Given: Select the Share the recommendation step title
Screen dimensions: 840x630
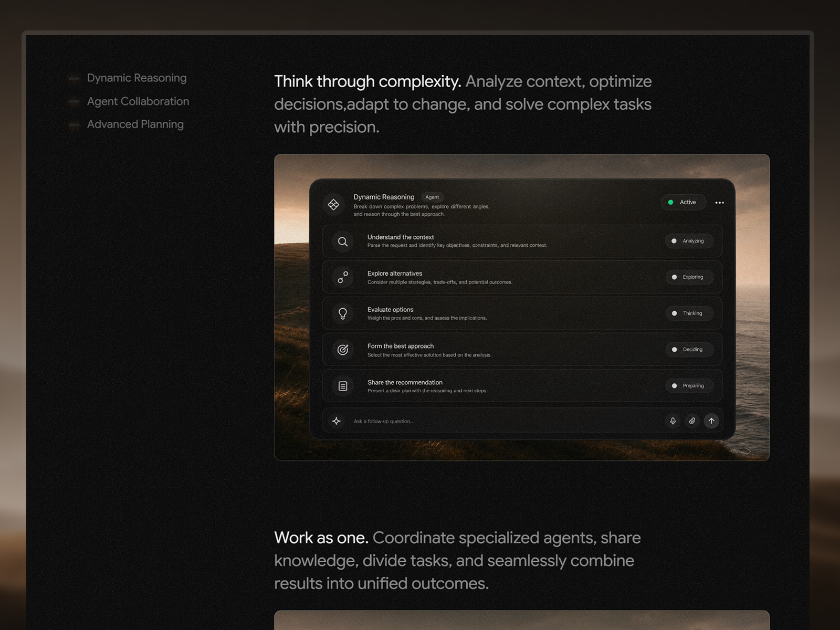Looking at the screenshot, I should click(405, 382).
